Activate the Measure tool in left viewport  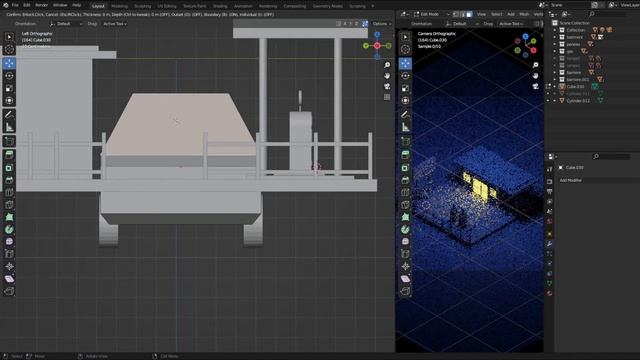(x=9, y=127)
